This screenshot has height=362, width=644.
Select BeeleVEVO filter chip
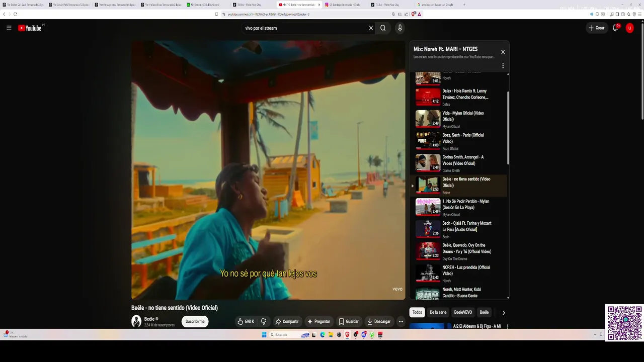point(463,312)
